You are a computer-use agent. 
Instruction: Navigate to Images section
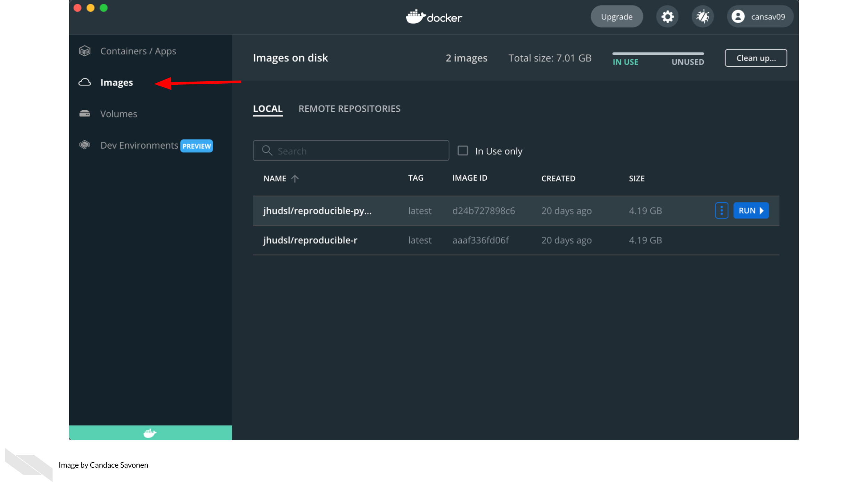117,82
